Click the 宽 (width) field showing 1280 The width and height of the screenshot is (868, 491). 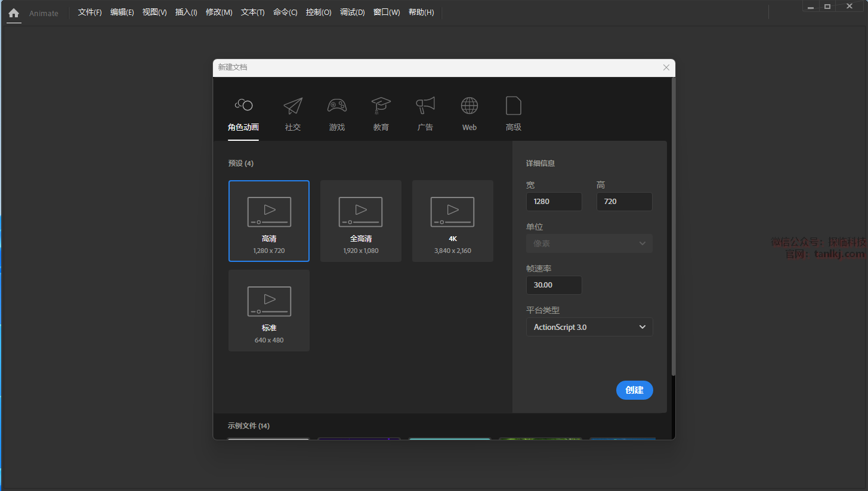554,202
